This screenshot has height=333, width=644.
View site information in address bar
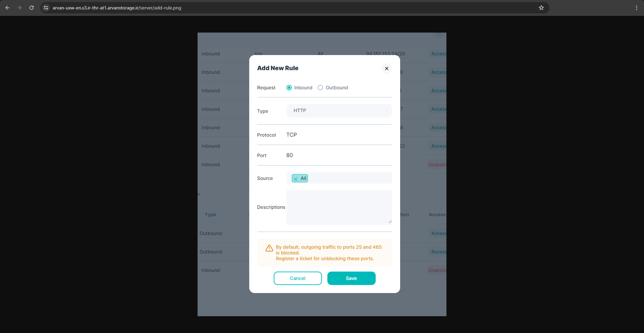[x=46, y=8]
